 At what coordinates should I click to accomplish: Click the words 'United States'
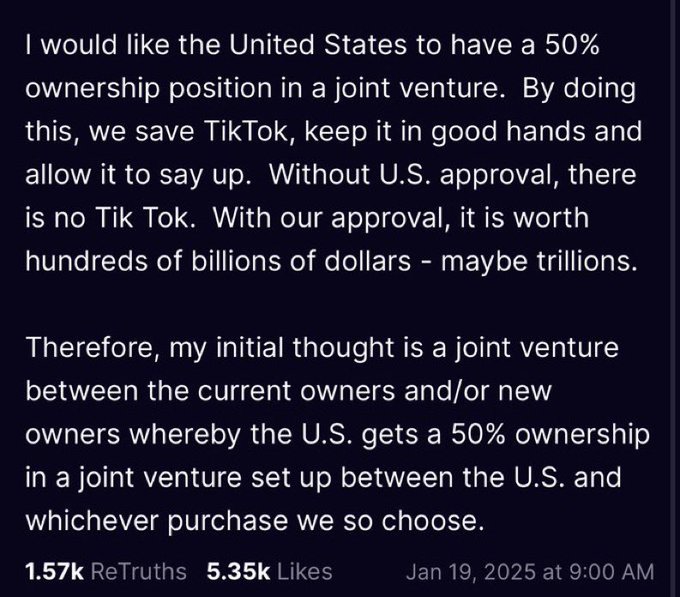[317, 45]
